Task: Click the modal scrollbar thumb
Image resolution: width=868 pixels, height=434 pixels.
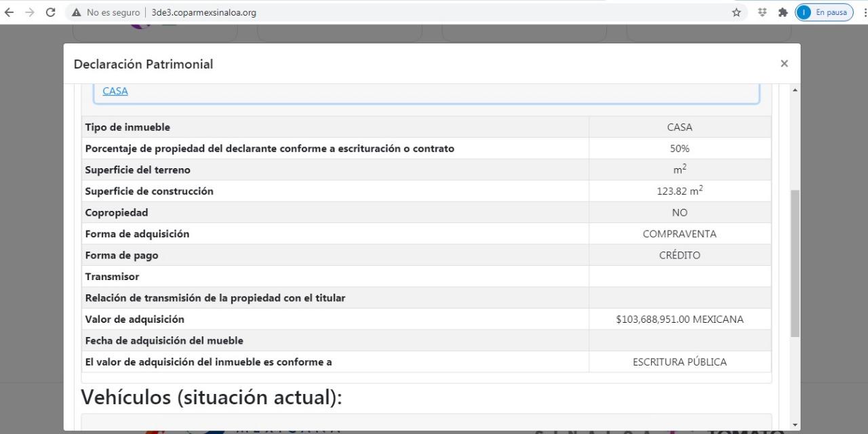Action: 795,263
